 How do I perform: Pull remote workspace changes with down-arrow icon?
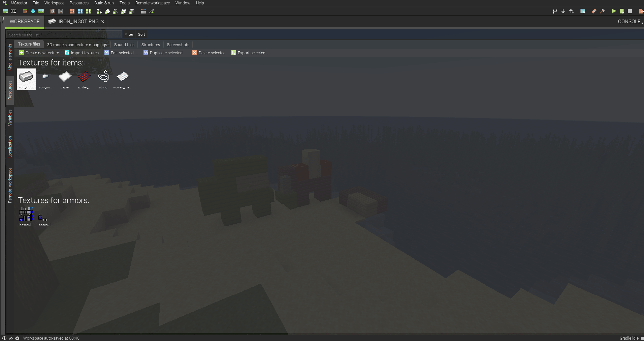click(563, 11)
